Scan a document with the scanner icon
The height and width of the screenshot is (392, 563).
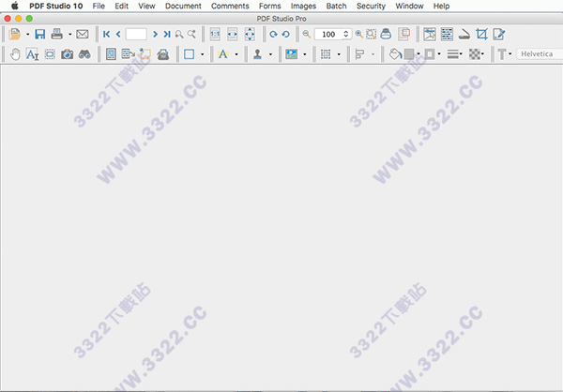(464, 34)
